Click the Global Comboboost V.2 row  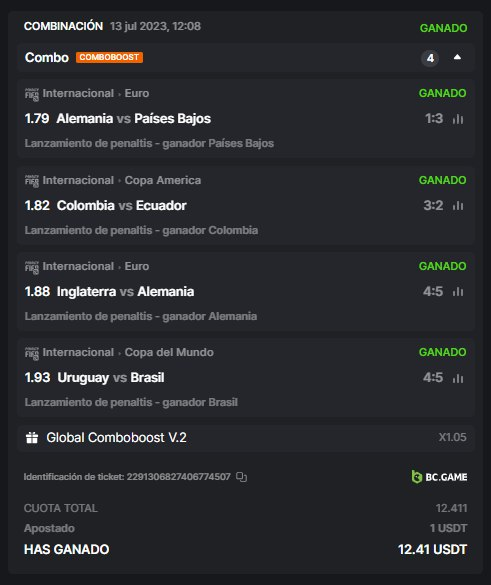pyautogui.click(x=246, y=438)
